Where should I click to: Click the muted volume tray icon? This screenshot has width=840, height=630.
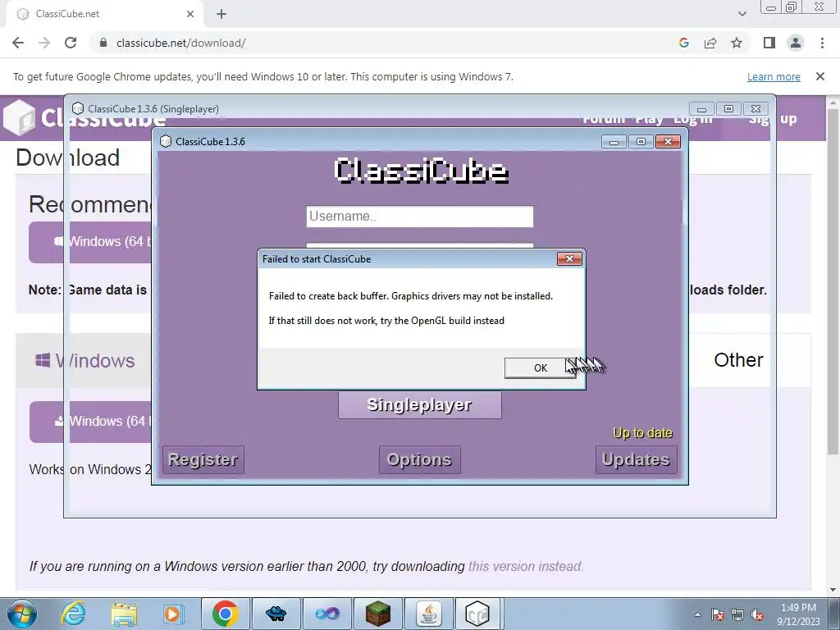click(x=757, y=614)
